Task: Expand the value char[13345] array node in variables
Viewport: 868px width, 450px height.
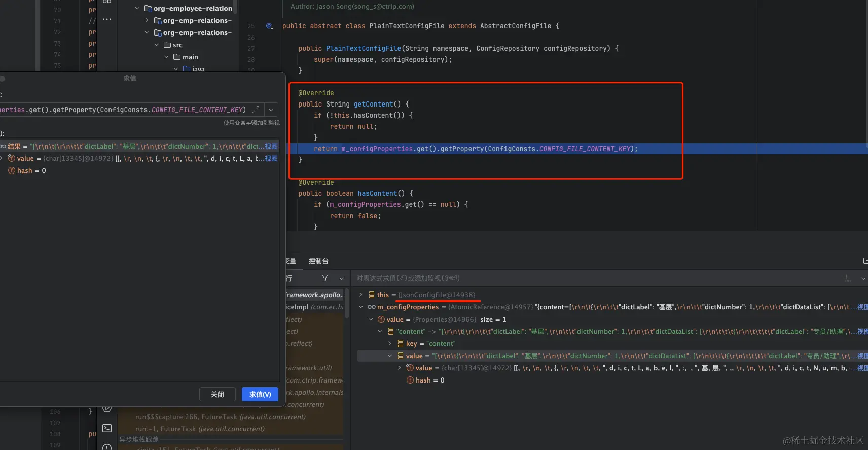Action: tap(400, 368)
